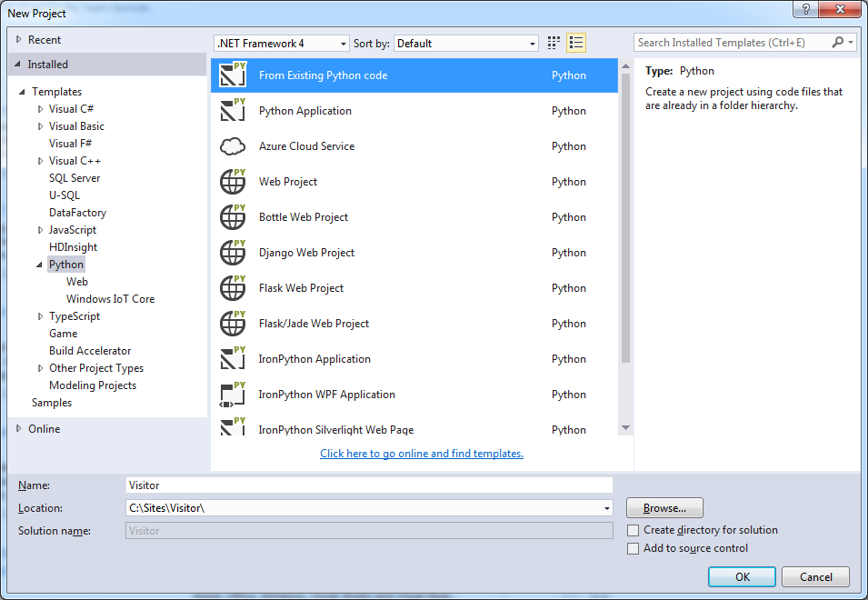The width and height of the screenshot is (868, 600).
Task: Open the Location path dropdown arrow
Action: click(607, 508)
